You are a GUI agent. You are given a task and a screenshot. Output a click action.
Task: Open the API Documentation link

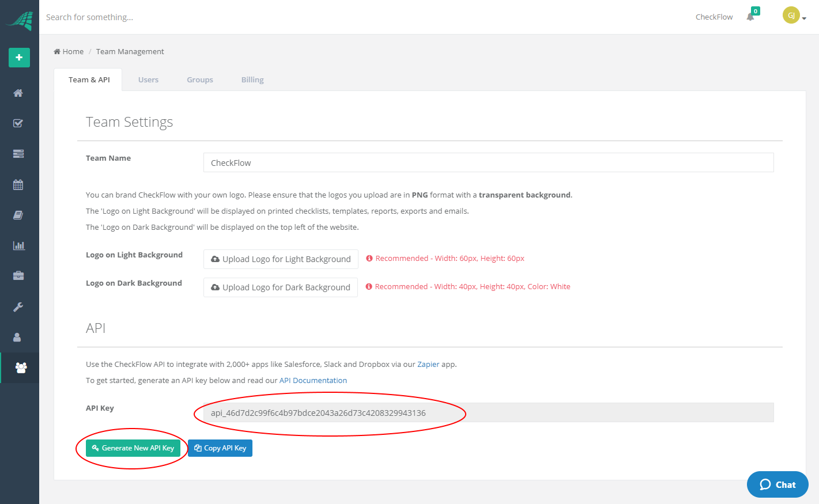click(x=313, y=381)
